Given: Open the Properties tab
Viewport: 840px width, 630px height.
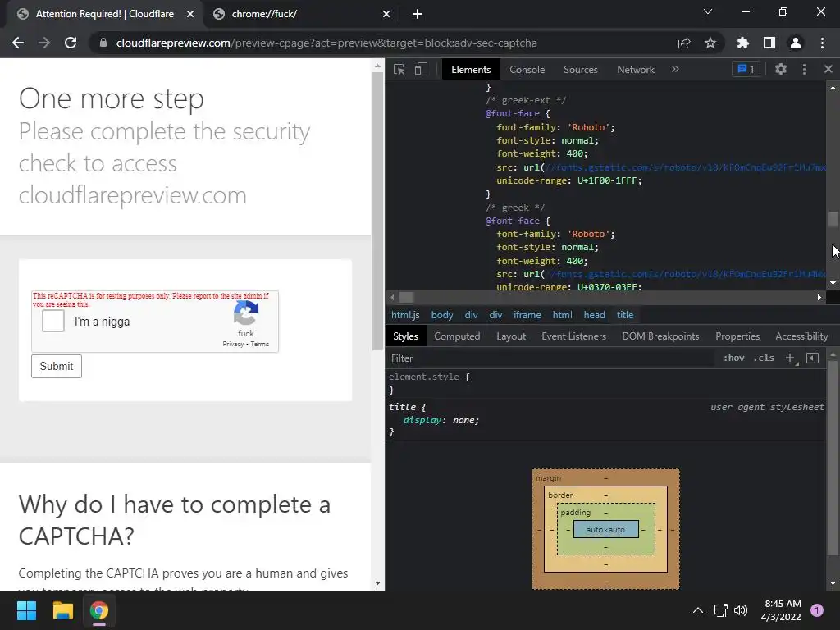Looking at the screenshot, I should [x=737, y=336].
